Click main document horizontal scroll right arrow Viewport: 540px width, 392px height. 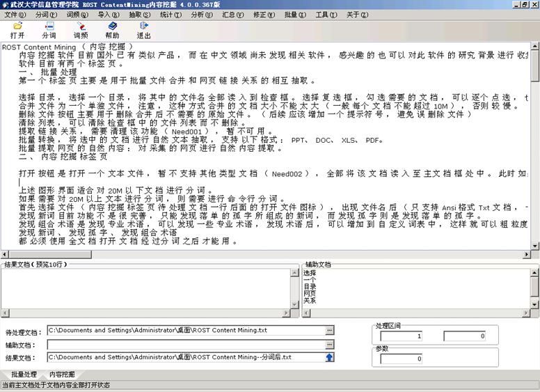[527, 255]
